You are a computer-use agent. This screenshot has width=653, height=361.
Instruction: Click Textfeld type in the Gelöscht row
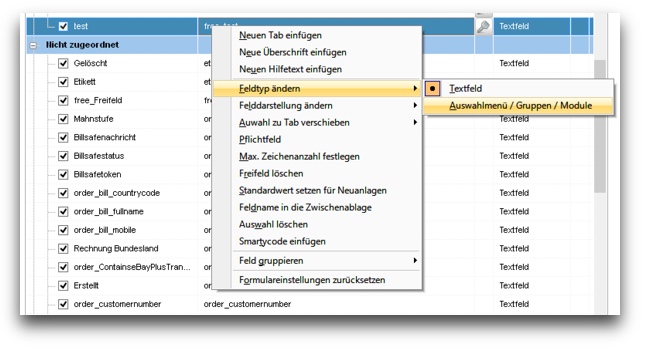click(x=514, y=63)
